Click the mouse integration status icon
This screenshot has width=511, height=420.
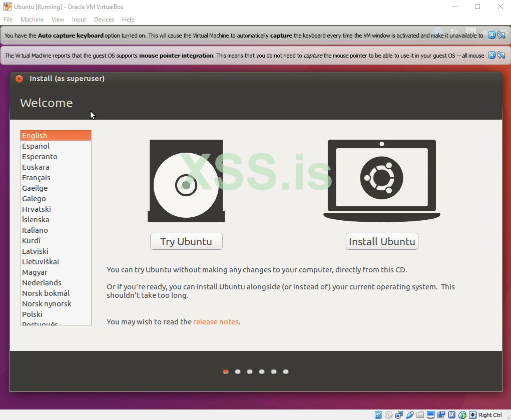tap(462, 415)
